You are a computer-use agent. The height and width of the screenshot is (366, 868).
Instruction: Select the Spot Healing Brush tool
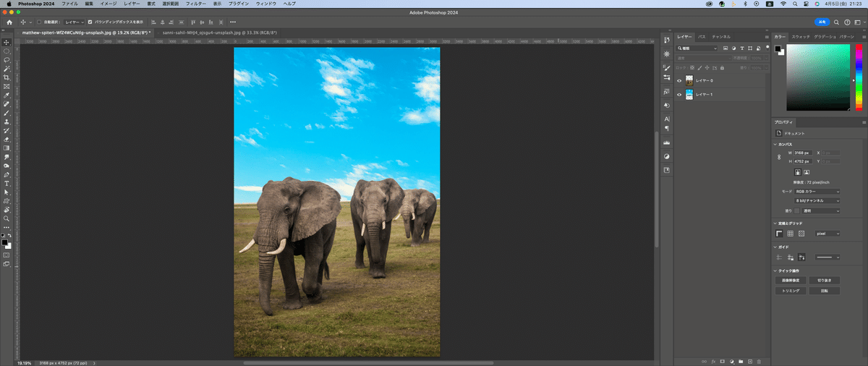click(x=7, y=104)
